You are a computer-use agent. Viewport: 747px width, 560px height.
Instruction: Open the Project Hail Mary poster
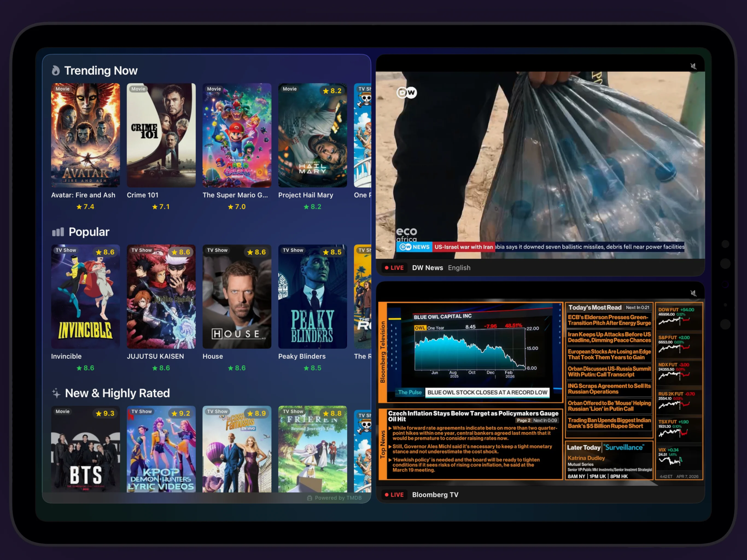[312, 135]
